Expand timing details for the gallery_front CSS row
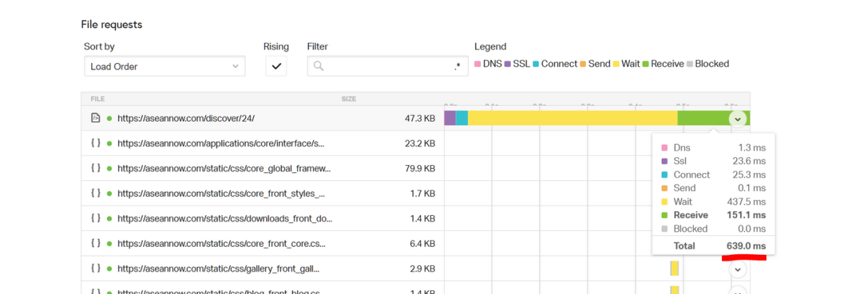 coord(737,269)
